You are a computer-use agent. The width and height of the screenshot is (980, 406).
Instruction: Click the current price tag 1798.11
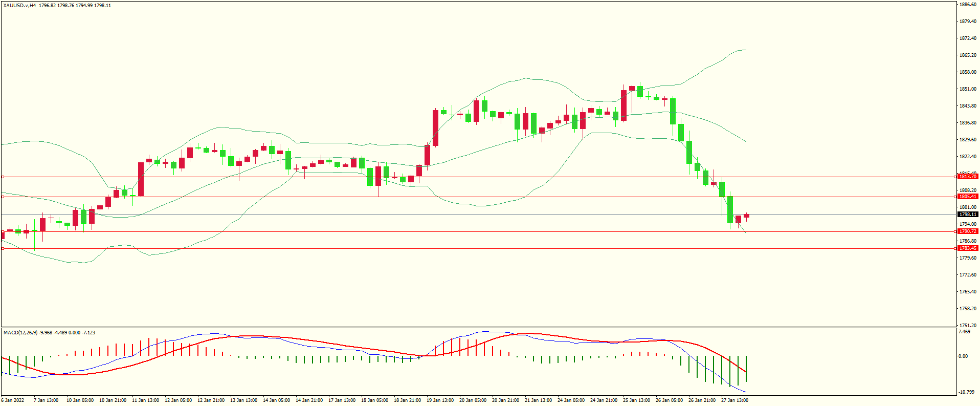click(968, 215)
